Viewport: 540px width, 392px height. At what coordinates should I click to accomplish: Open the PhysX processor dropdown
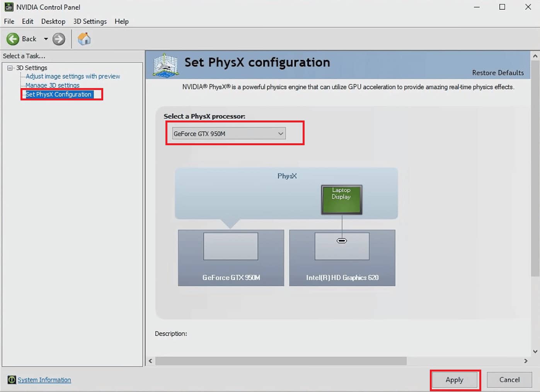[x=229, y=134]
